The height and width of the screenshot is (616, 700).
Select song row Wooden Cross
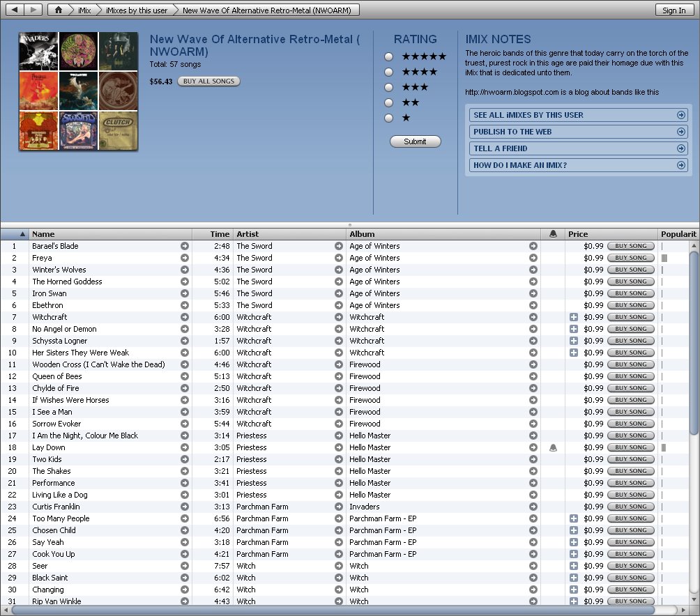344,364
